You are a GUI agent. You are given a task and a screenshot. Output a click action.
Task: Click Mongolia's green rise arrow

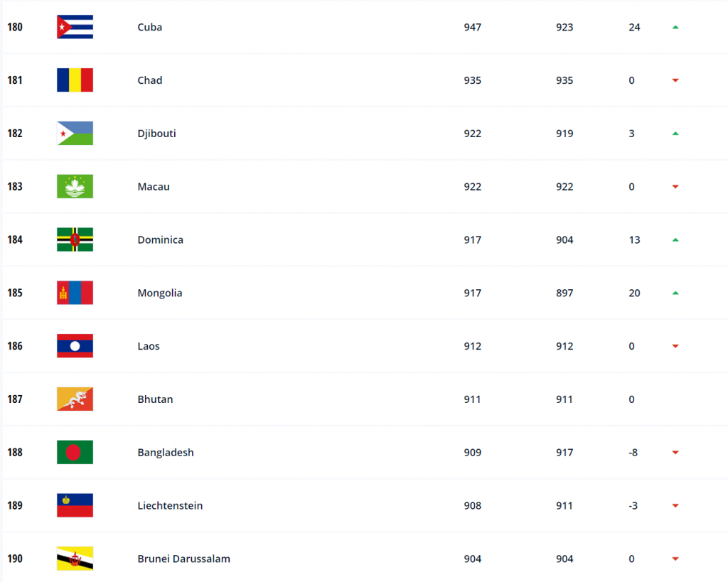pyautogui.click(x=675, y=293)
